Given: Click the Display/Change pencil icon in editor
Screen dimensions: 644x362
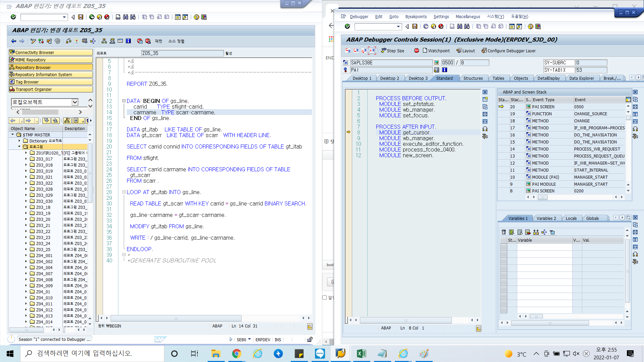Looking at the screenshot, I should (x=33, y=41).
